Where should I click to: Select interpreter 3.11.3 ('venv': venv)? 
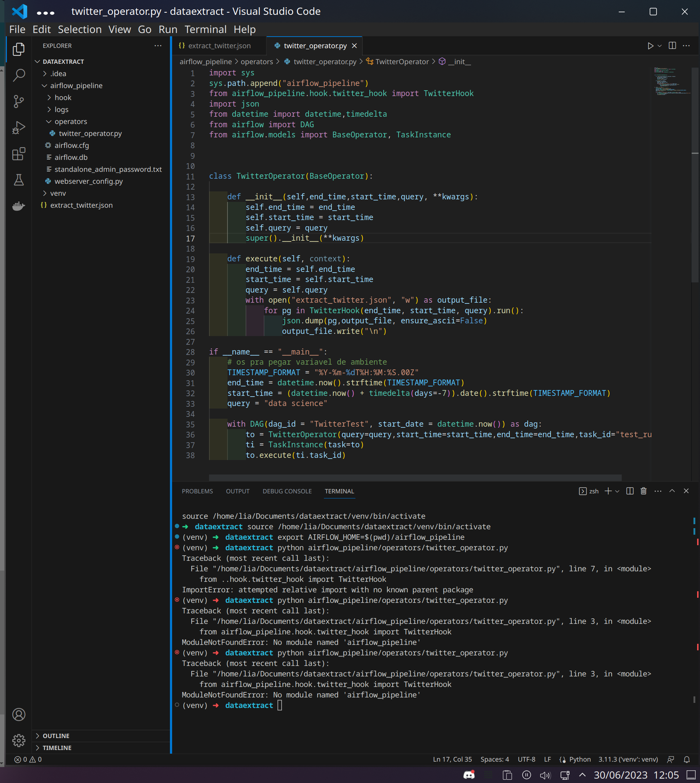628,759
